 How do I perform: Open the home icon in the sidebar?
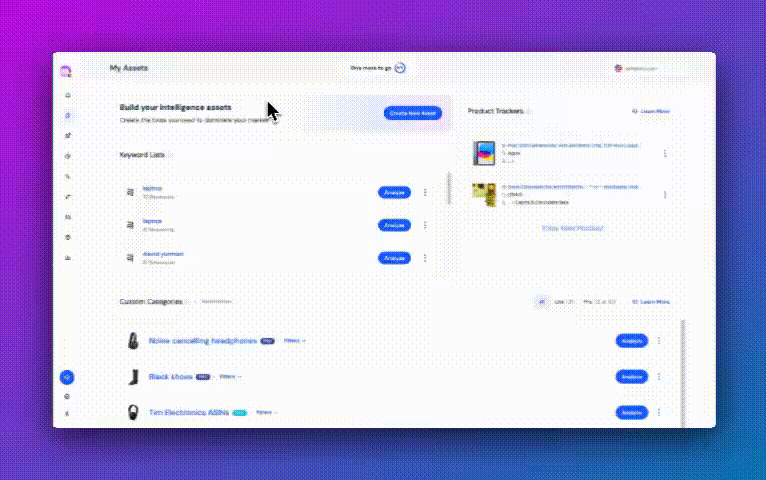[x=68, y=95]
